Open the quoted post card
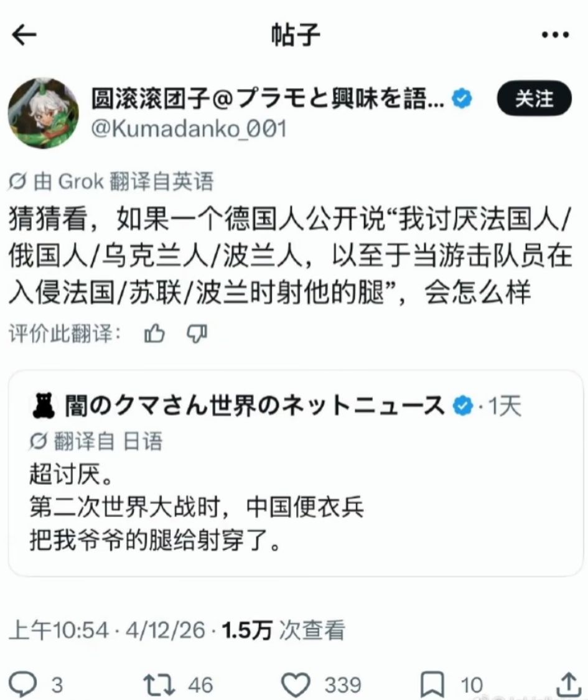This screenshot has height=700, width=588. [296, 474]
